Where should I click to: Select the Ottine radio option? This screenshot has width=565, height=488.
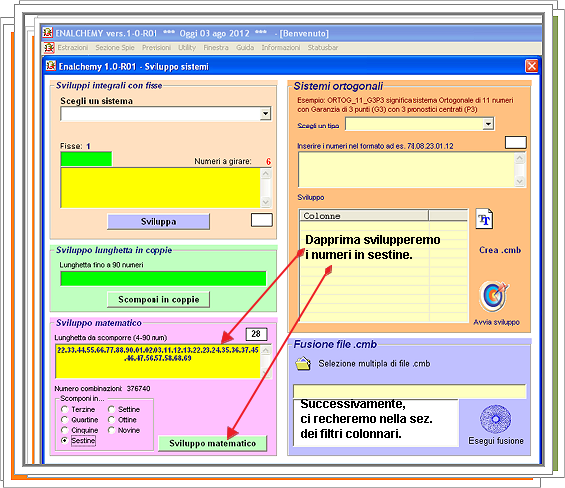pos(111,420)
